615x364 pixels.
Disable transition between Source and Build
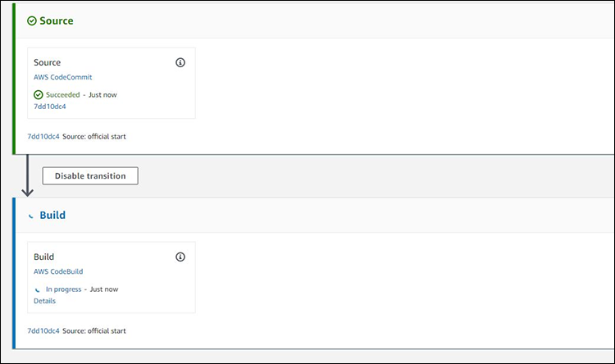[x=90, y=175]
